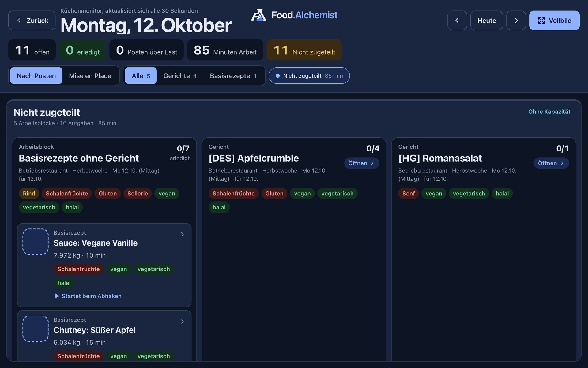The image size is (588, 368).
Task: Expand Sauce: Vegane Vanille chevron
Action: (x=182, y=234)
